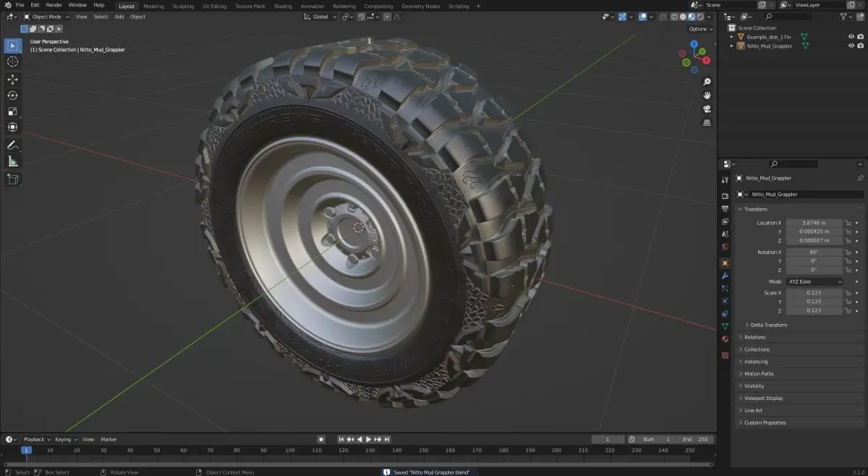
Task: Open Texture properties checker tab
Action: [725, 355]
